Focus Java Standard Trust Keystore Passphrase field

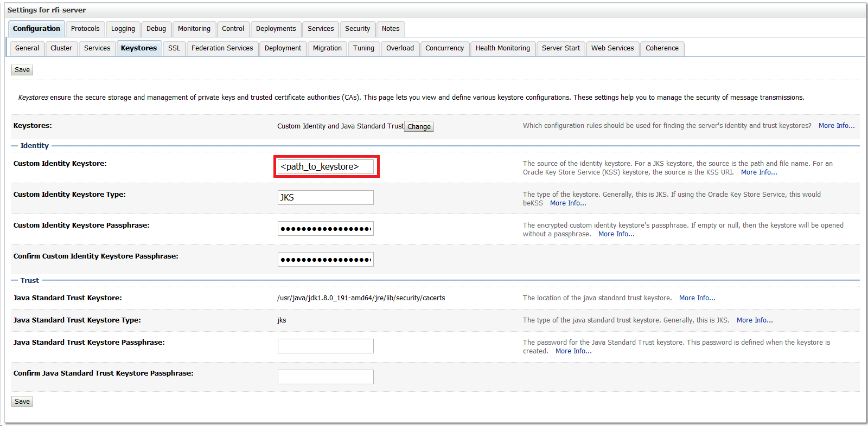[x=325, y=346]
